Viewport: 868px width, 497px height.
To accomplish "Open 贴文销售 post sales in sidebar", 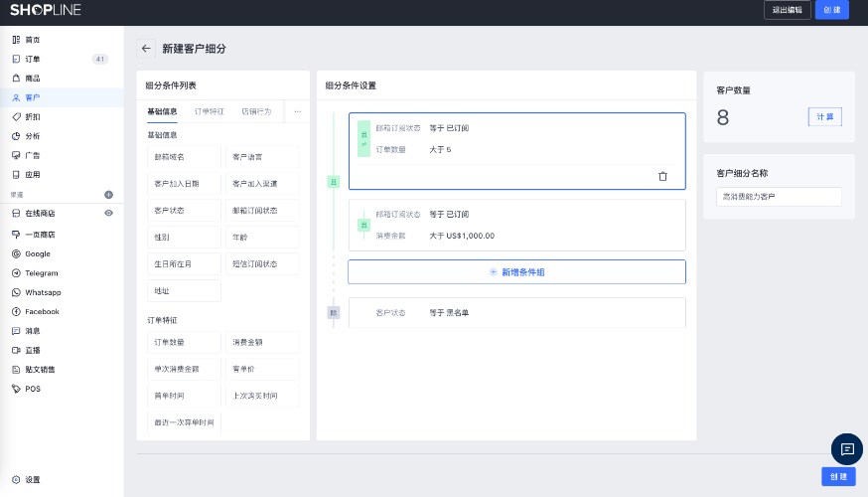I will 40,370.
